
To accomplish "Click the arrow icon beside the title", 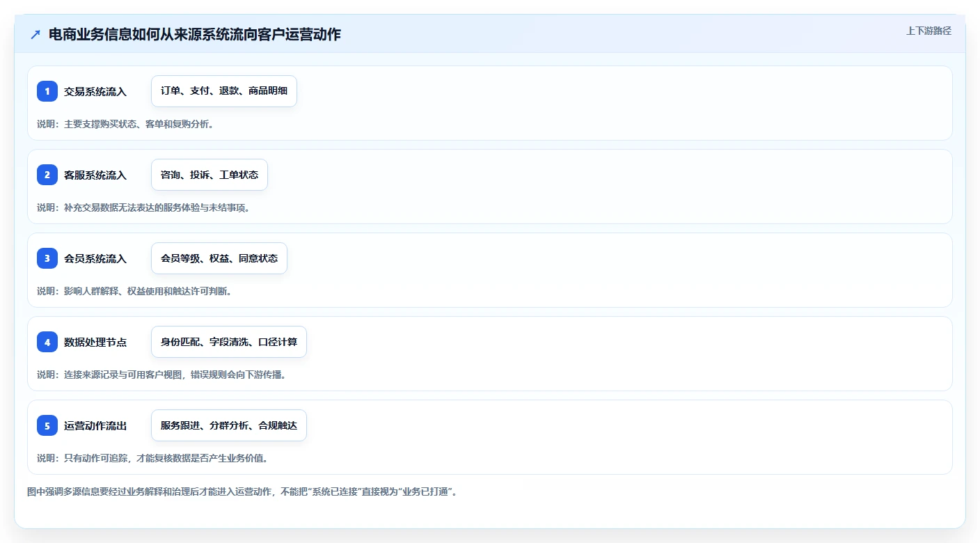I will point(35,34).
